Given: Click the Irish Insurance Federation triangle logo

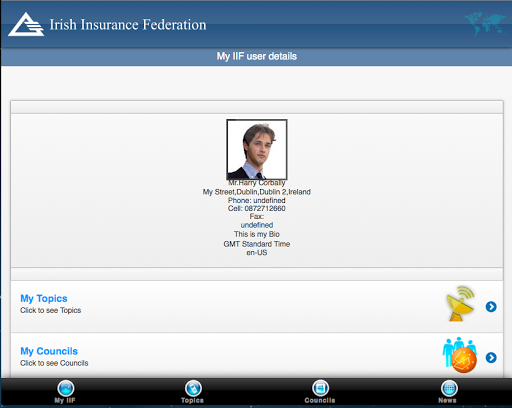Looking at the screenshot, I should [x=26, y=24].
